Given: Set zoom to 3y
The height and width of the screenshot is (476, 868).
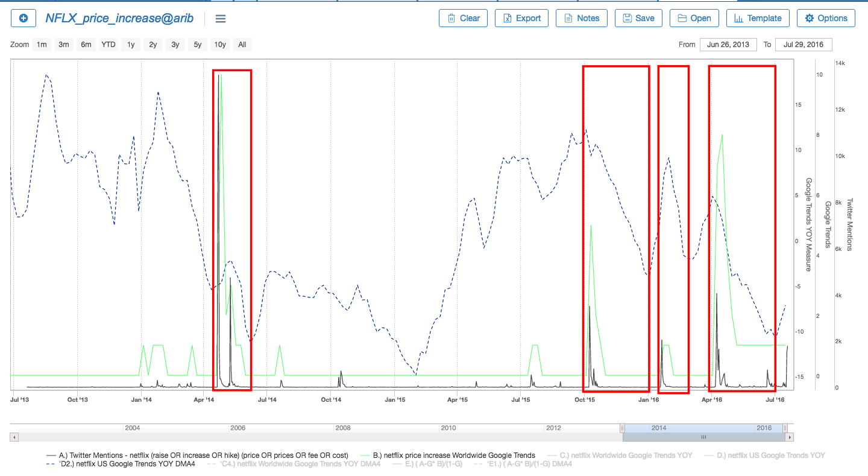Looking at the screenshot, I should click(x=175, y=45).
